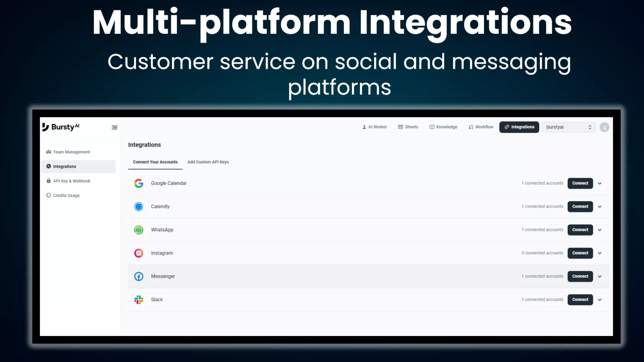Image resolution: width=644 pixels, height=362 pixels.
Task: Expand the Slack row chevron
Action: coord(600,300)
